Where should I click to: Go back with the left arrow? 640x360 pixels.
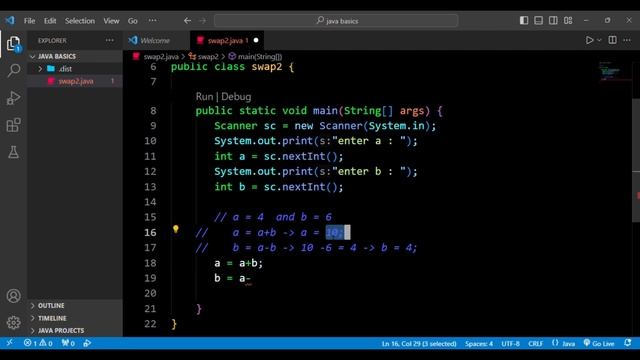tap(187, 20)
